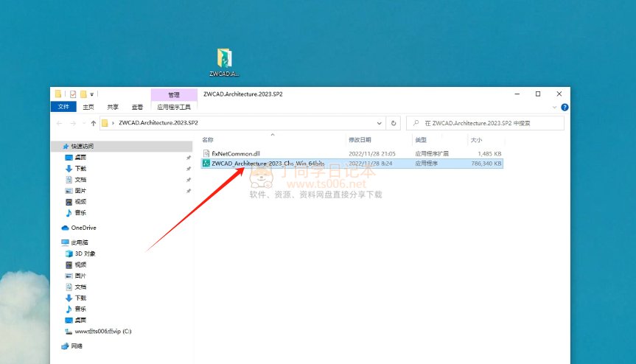Switch to the 查看 ribbon tab
This screenshot has width=636, height=364.
point(136,107)
